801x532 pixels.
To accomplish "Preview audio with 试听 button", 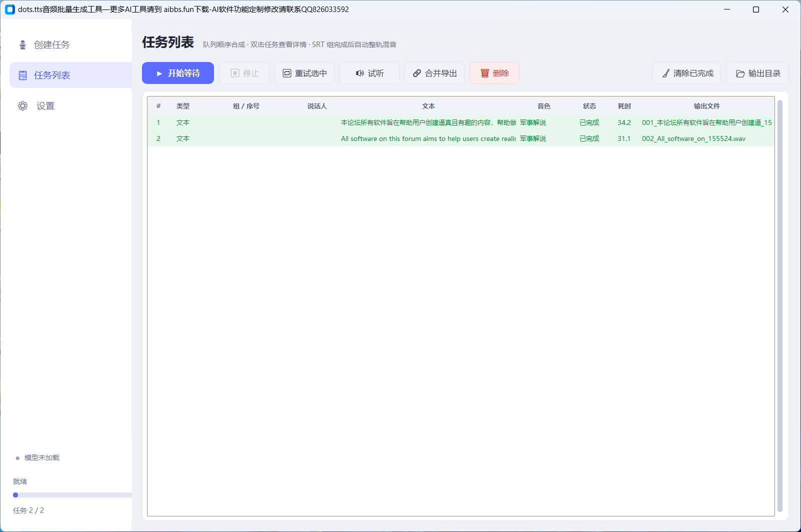I will click(x=369, y=73).
